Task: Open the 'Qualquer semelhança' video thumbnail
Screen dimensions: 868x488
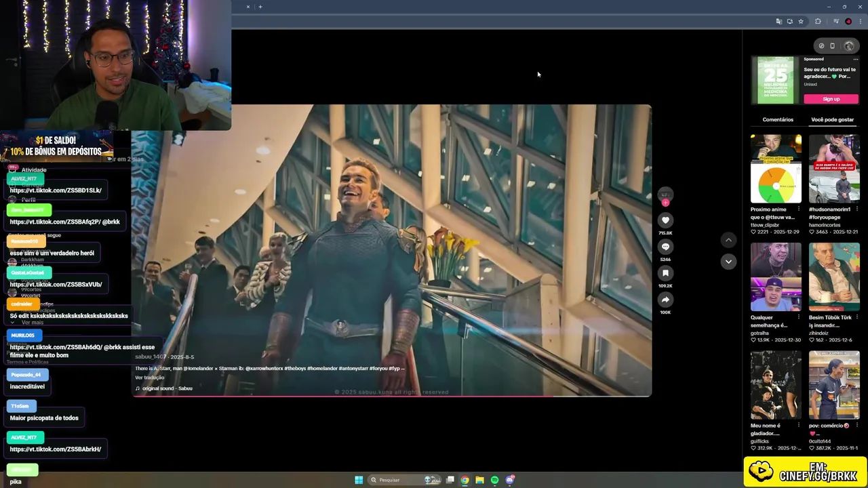Action: pos(776,277)
